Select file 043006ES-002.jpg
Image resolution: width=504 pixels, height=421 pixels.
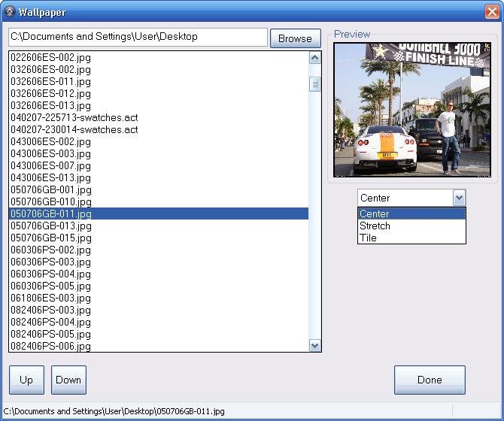[x=159, y=141]
